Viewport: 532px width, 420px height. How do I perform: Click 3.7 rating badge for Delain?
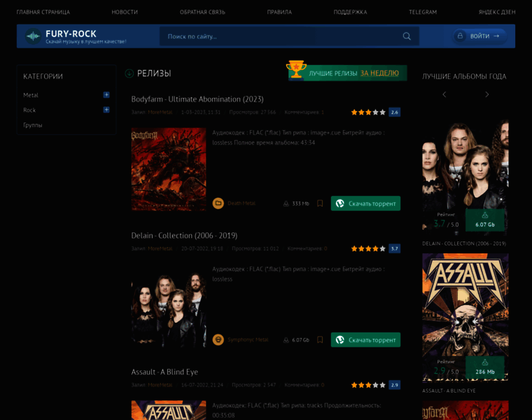click(394, 248)
